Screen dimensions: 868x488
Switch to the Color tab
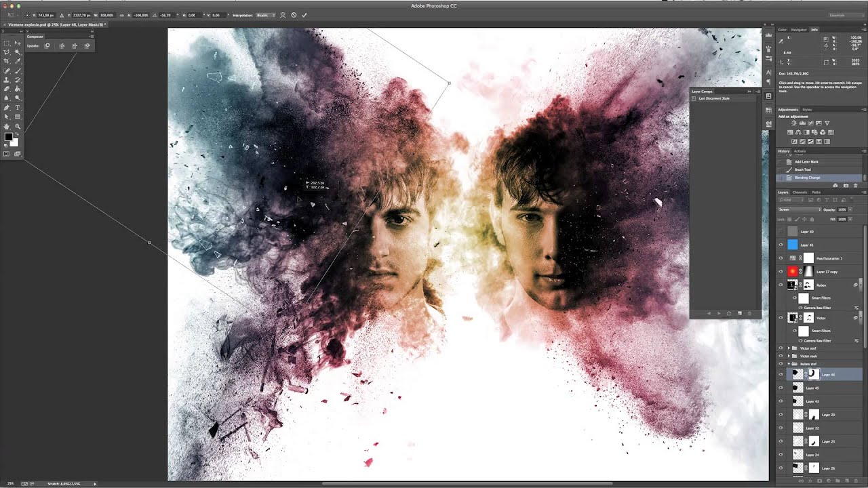click(x=782, y=30)
